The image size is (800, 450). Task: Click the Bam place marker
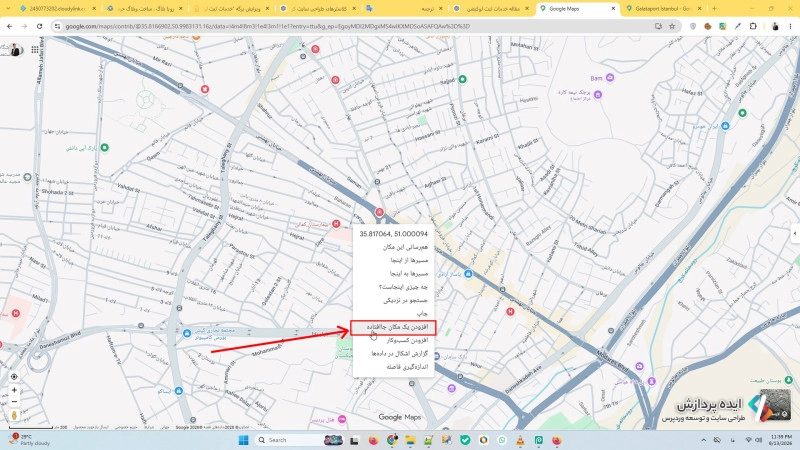(610, 78)
